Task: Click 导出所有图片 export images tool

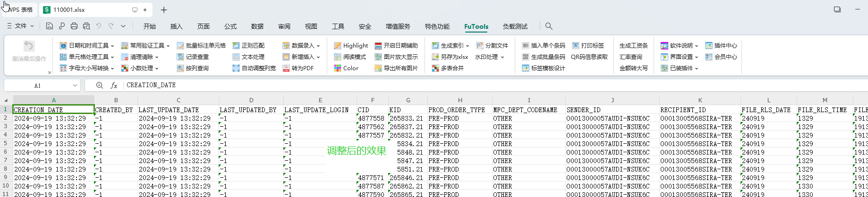Action: coord(396,68)
